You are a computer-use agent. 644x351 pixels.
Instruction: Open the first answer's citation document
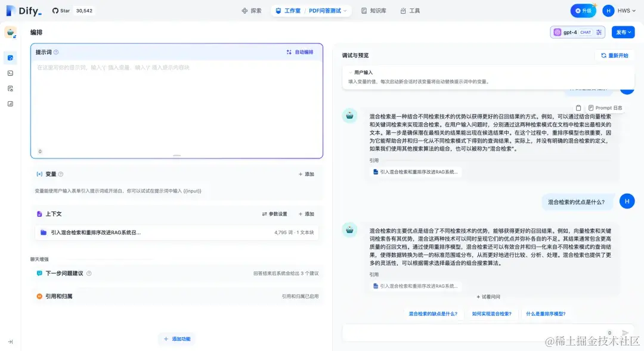click(x=415, y=172)
